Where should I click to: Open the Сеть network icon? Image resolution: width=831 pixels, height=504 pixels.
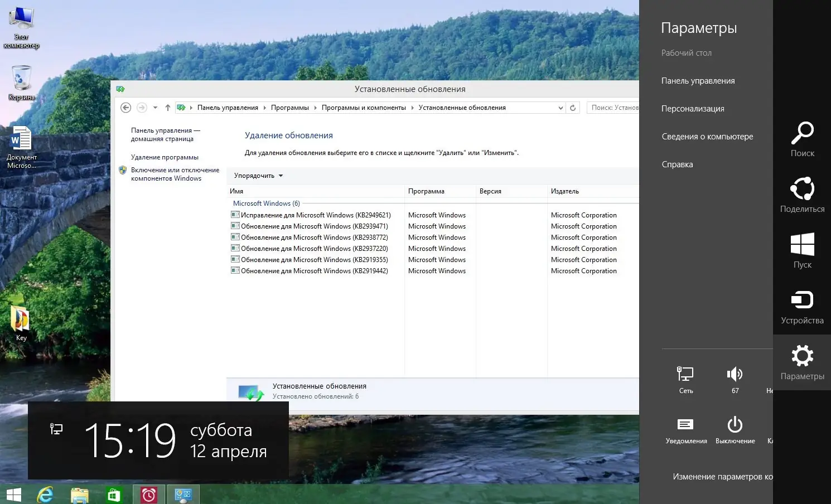(x=685, y=375)
